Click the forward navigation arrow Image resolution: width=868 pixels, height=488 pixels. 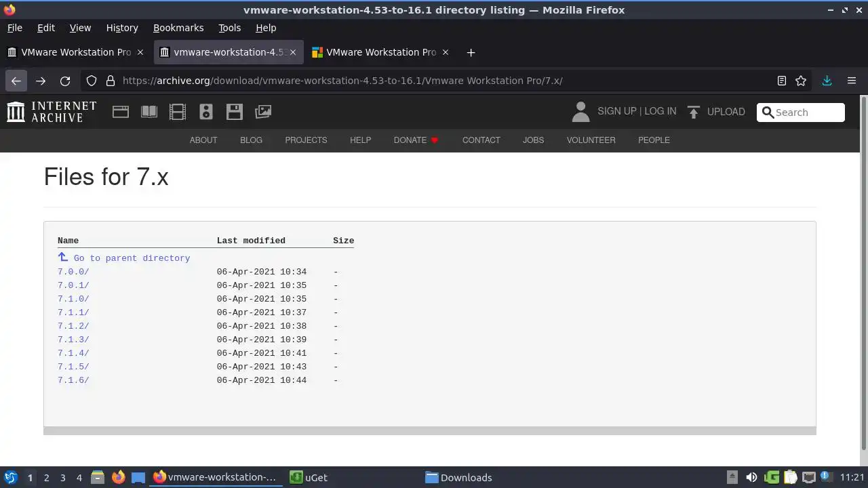[x=41, y=81]
